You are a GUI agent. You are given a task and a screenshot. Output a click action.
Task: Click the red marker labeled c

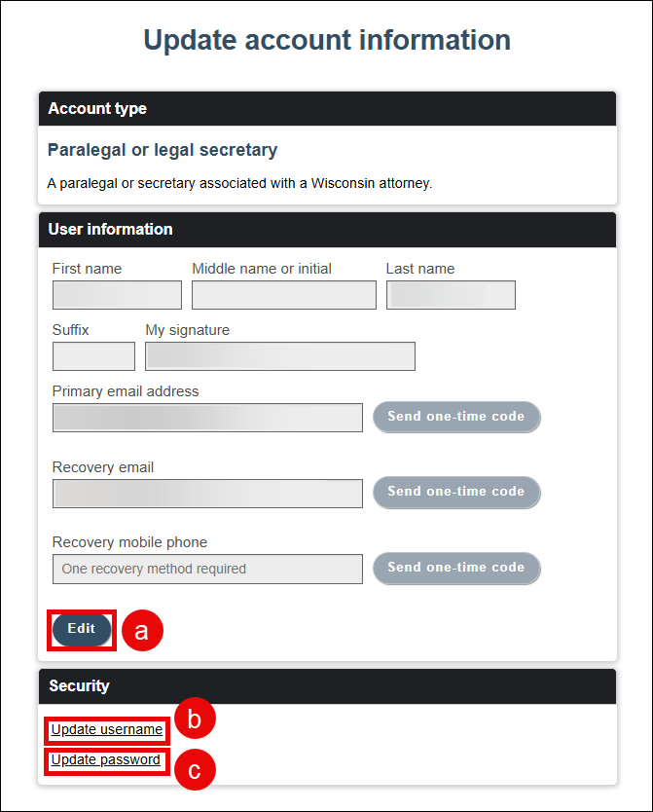pos(194,769)
